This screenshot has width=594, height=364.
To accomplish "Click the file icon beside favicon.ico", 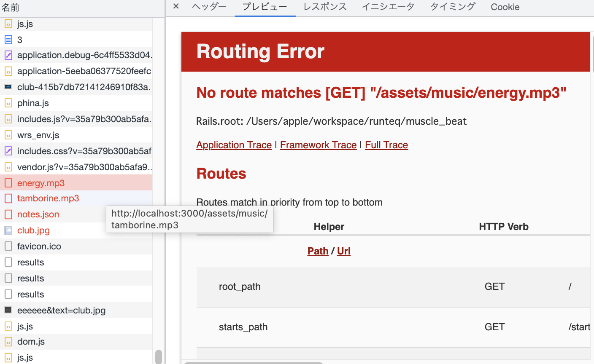I will (8, 246).
